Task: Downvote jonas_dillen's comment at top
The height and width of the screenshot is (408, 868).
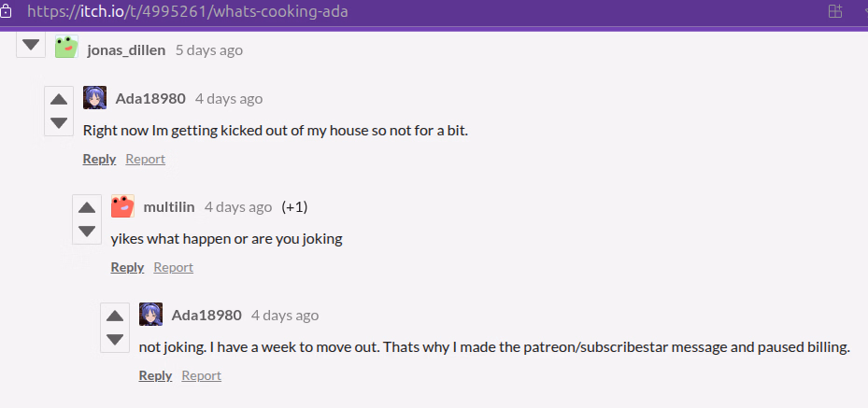Action: 31,45
